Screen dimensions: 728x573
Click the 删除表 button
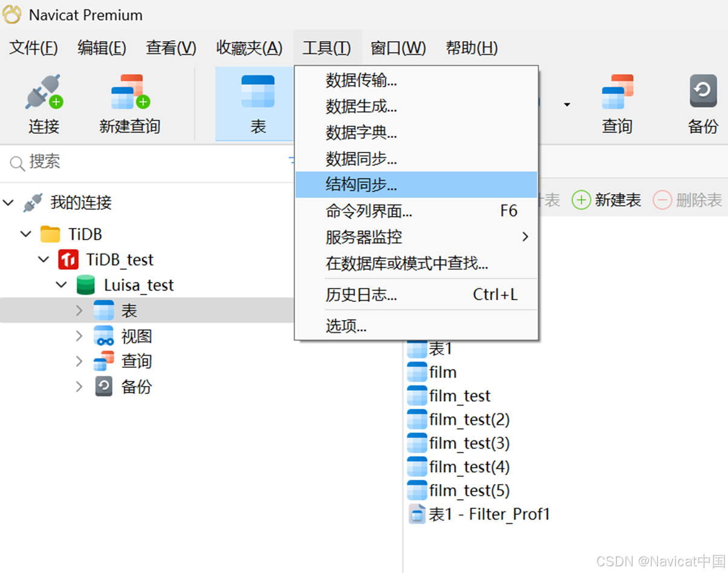688,200
